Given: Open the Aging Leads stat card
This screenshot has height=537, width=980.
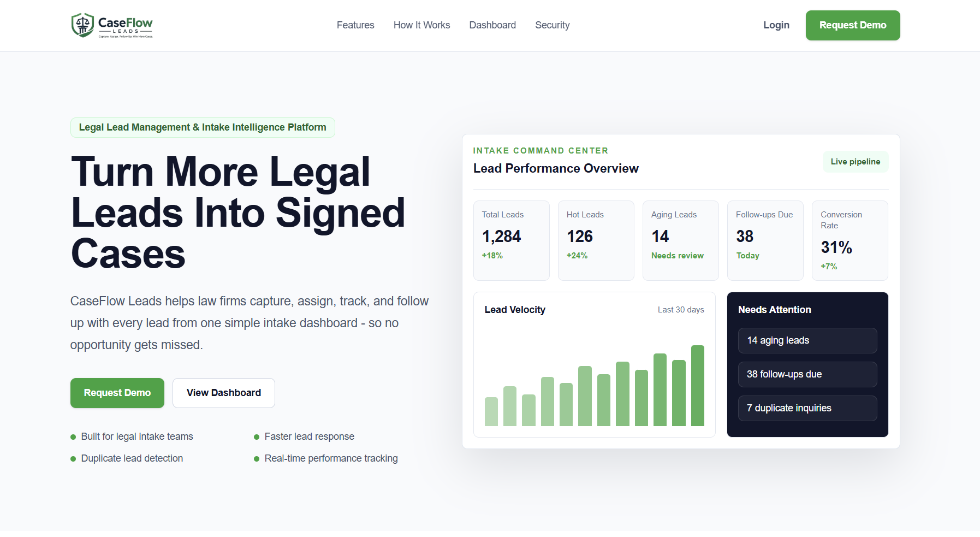Looking at the screenshot, I should (681, 240).
